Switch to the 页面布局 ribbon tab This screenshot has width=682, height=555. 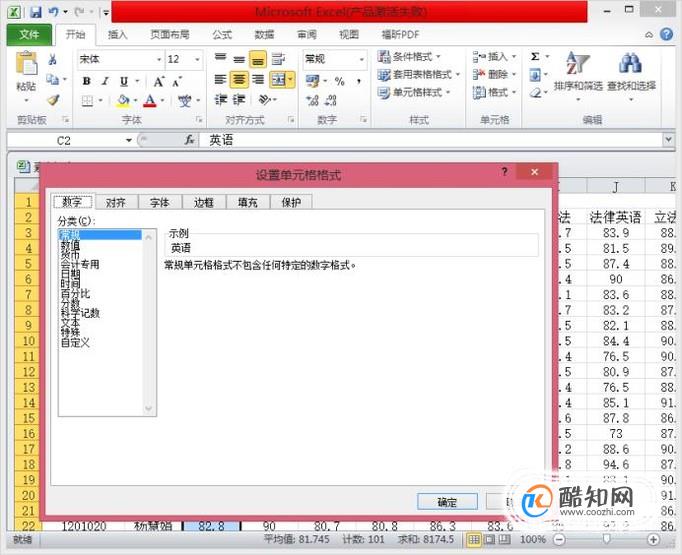click(170, 34)
